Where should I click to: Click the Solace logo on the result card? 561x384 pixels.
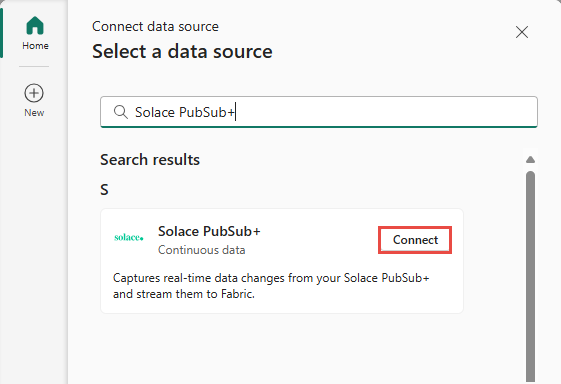pyautogui.click(x=129, y=237)
